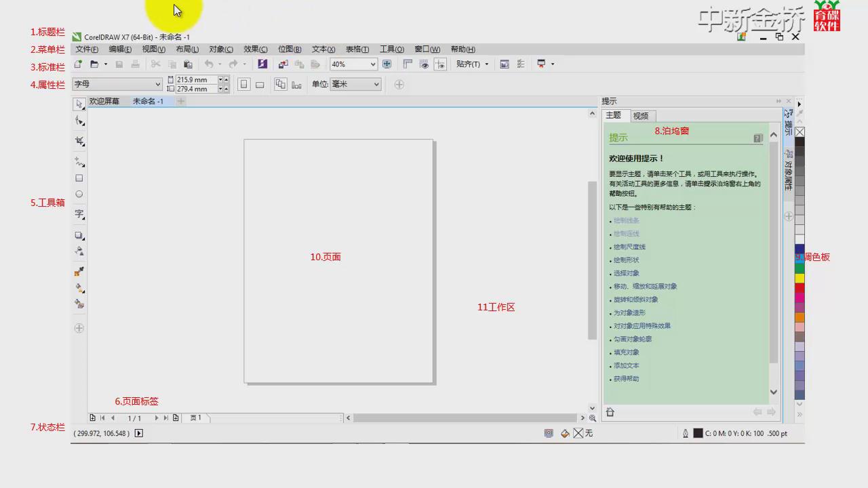Click the yellow color swatch in palette
Viewport: 868px width, 488px height.
(800, 278)
